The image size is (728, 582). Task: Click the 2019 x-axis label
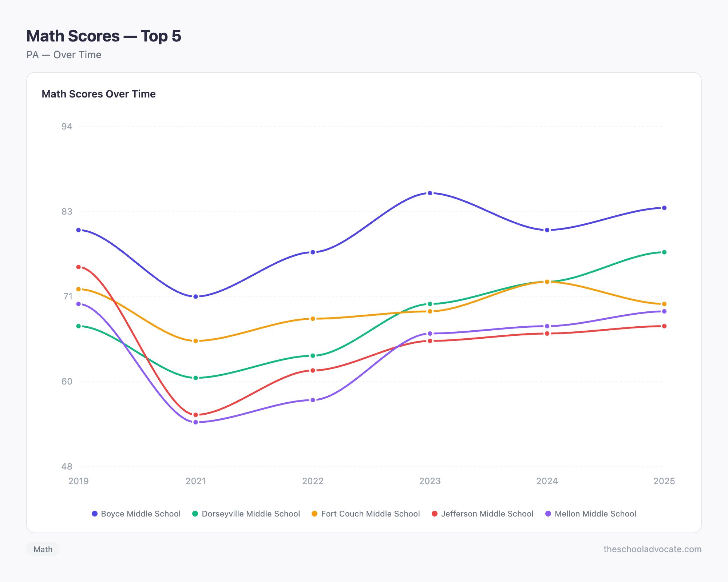pyautogui.click(x=79, y=481)
